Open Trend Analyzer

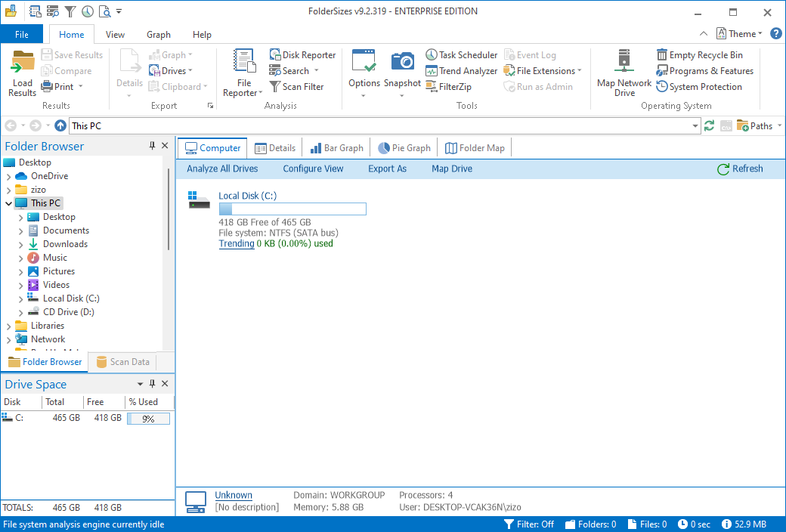(x=461, y=71)
